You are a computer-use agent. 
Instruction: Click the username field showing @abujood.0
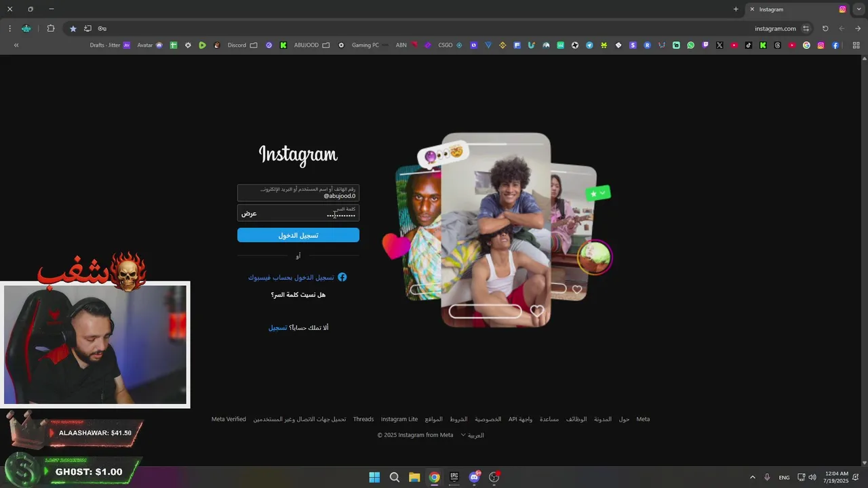(x=298, y=192)
